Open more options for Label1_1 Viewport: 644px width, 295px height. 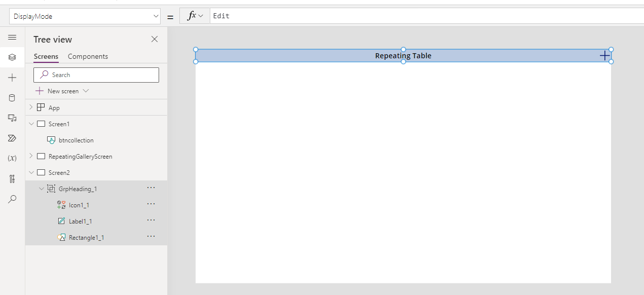[150, 220]
